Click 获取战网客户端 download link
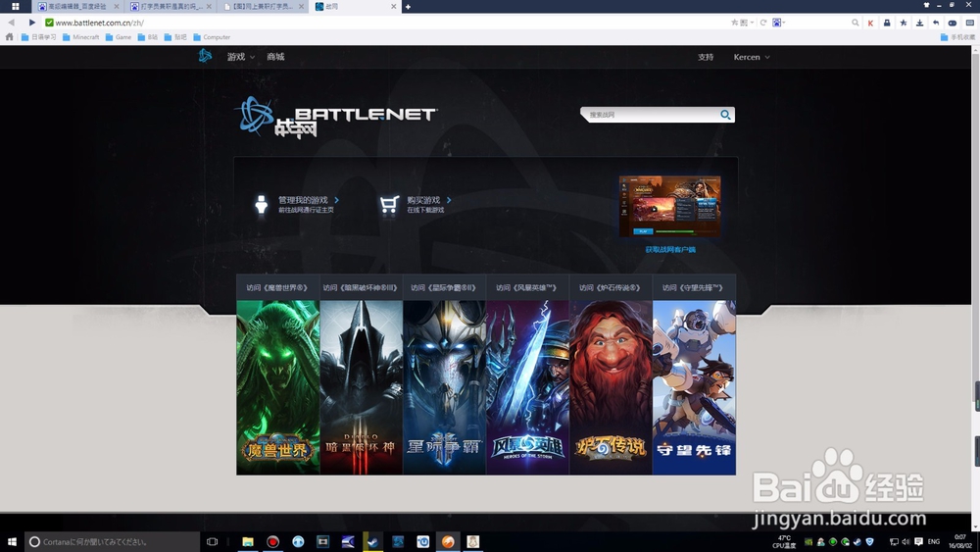The image size is (980, 552). pyautogui.click(x=670, y=249)
